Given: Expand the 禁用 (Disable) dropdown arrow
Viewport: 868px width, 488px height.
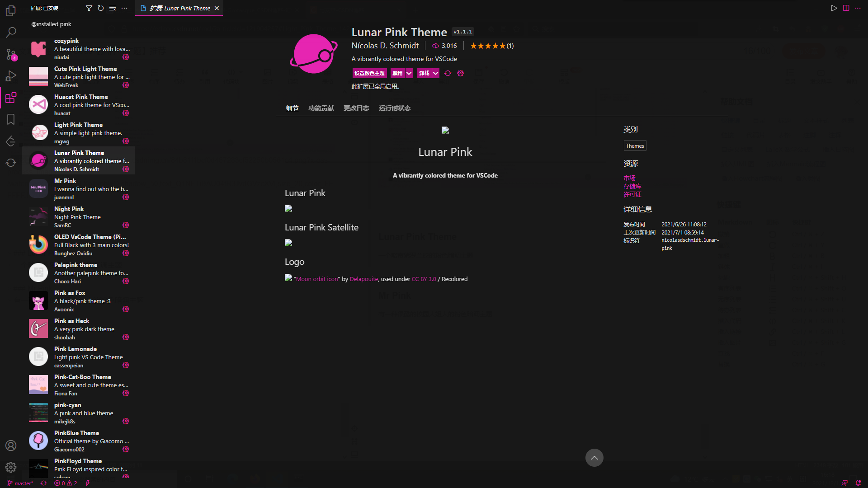Looking at the screenshot, I should coord(409,73).
